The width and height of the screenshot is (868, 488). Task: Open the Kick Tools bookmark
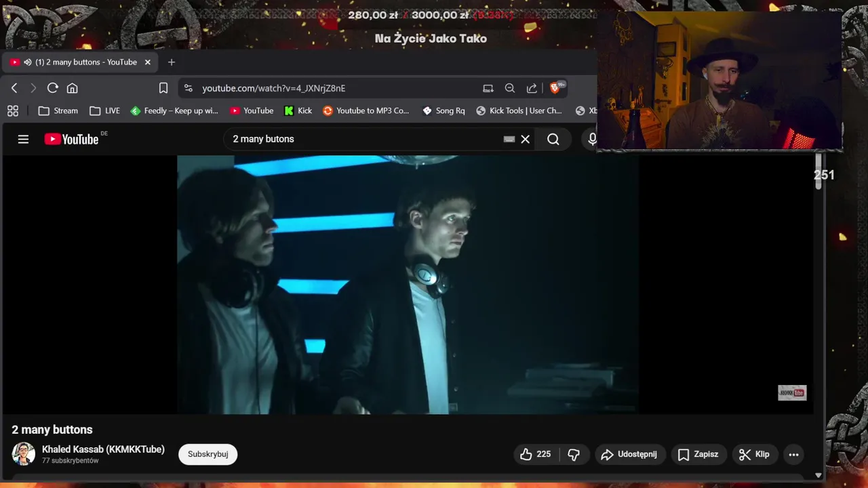click(x=519, y=110)
